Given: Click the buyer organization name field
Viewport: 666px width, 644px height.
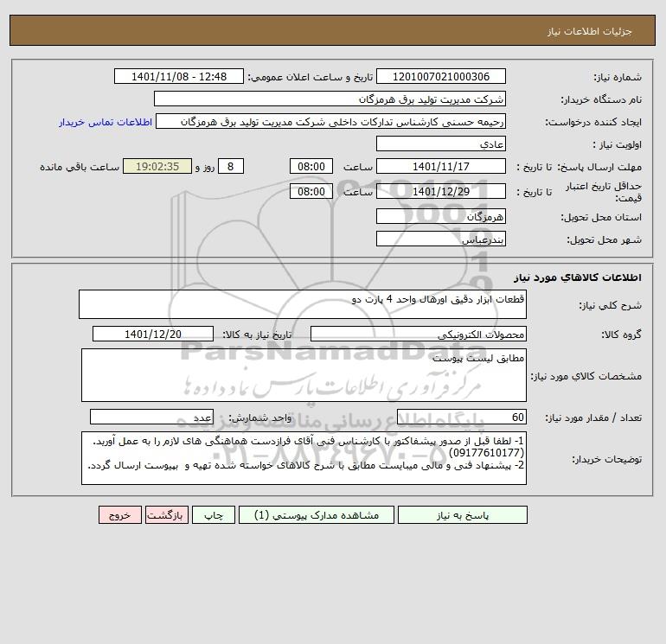Looking at the screenshot, I should pyautogui.click(x=330, y=99).
